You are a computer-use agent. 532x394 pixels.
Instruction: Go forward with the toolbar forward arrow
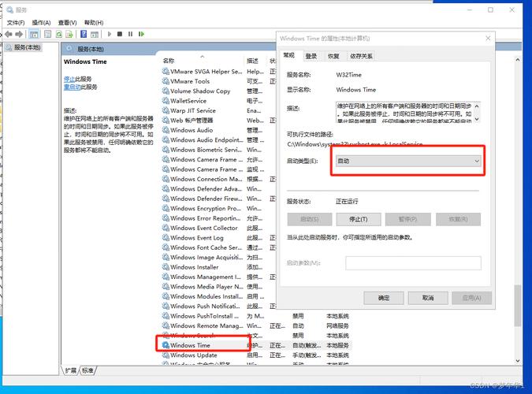click(20, 34)
